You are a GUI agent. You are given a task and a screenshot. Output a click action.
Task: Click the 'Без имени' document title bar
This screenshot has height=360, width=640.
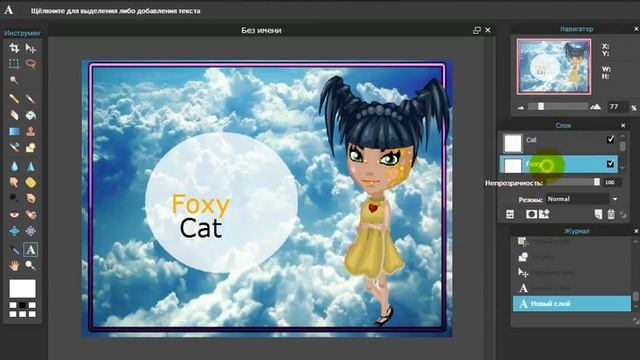[x=261, y=30]
